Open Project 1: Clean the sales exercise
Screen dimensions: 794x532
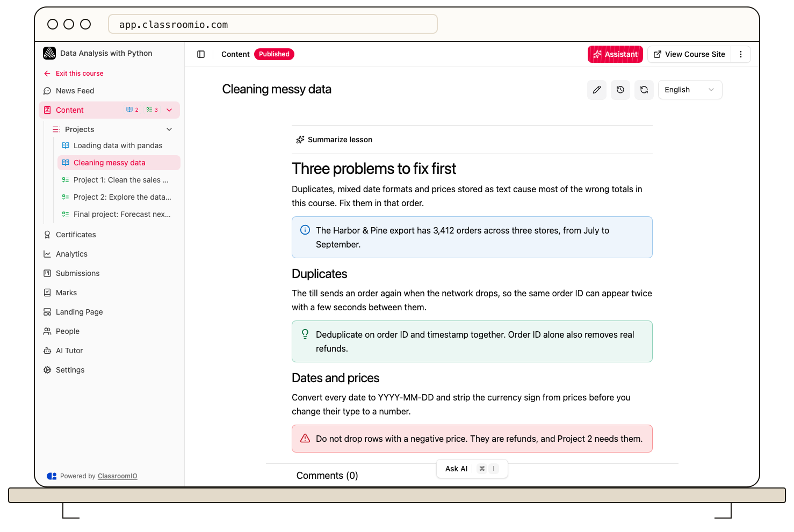(x=119, y=180)
